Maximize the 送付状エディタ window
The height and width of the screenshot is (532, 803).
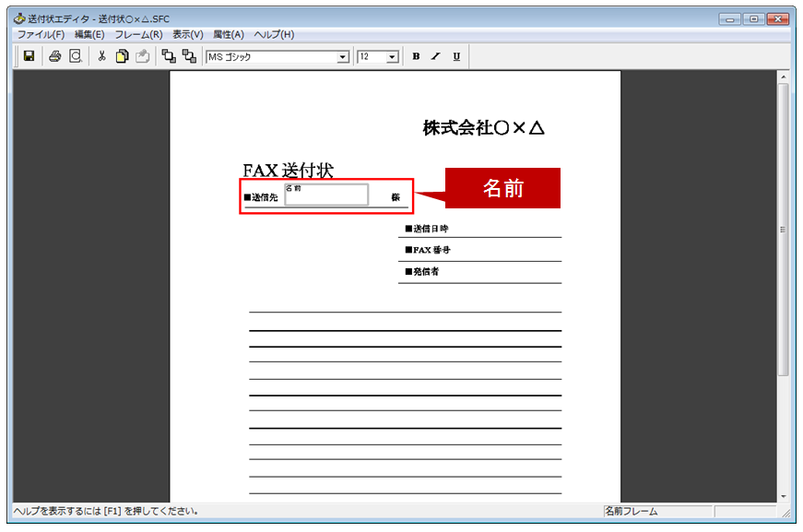tap(754, 19)
